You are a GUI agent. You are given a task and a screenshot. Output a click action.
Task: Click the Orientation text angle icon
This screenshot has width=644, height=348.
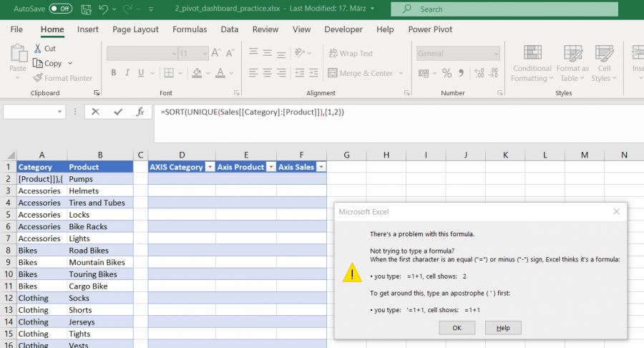coord(300,52)
